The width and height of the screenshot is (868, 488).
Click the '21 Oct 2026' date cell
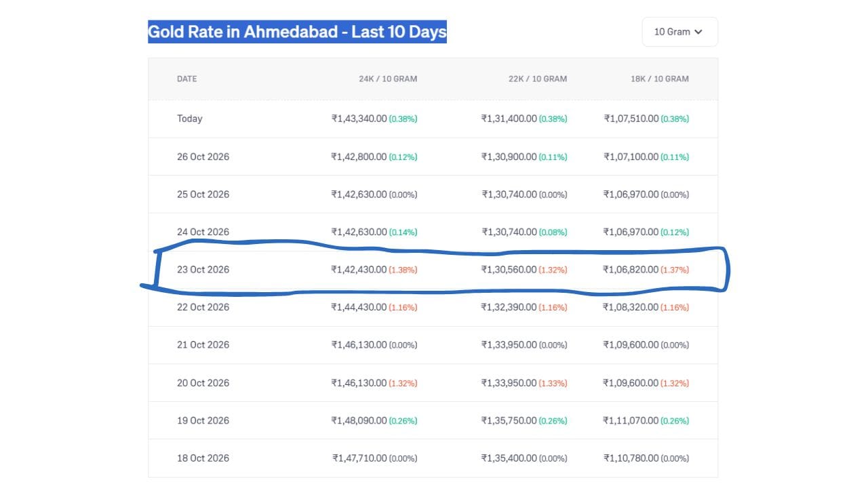pos(203,345)
